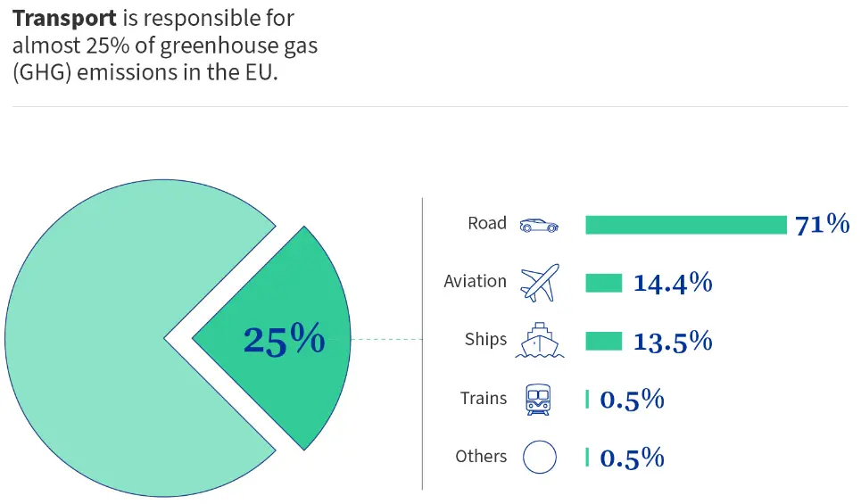Screen dimensions: 861x504
Task: Click the car icon beside Road
Action: coord(539,225)
